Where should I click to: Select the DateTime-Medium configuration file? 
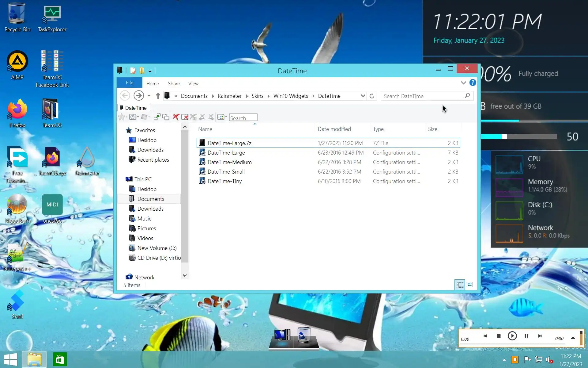pos(229,162)
